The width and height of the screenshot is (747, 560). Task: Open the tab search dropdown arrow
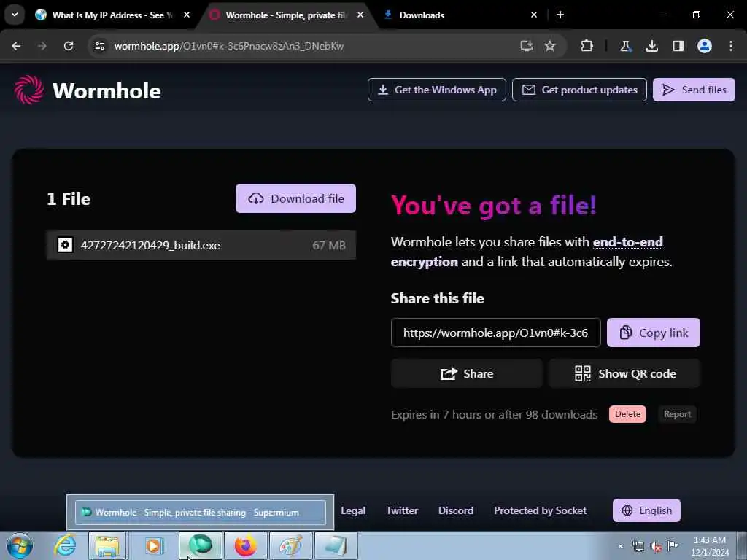click(x=15, y=15)
